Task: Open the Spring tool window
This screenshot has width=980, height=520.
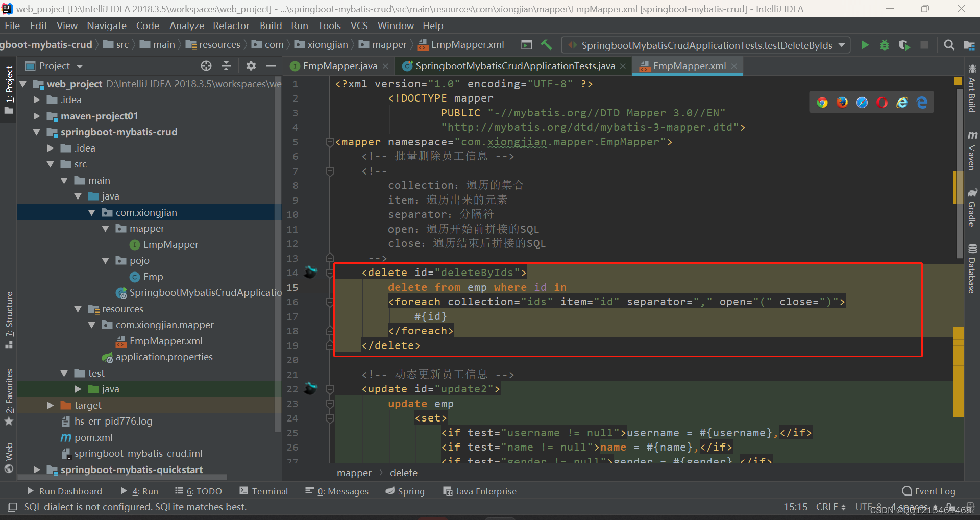Action: pos(405,491)
